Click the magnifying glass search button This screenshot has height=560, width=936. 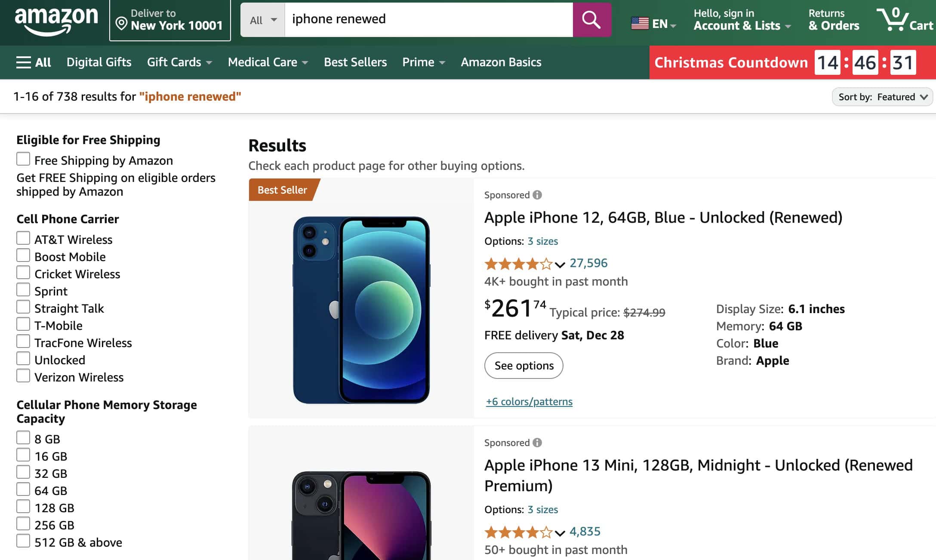[591, 20]
